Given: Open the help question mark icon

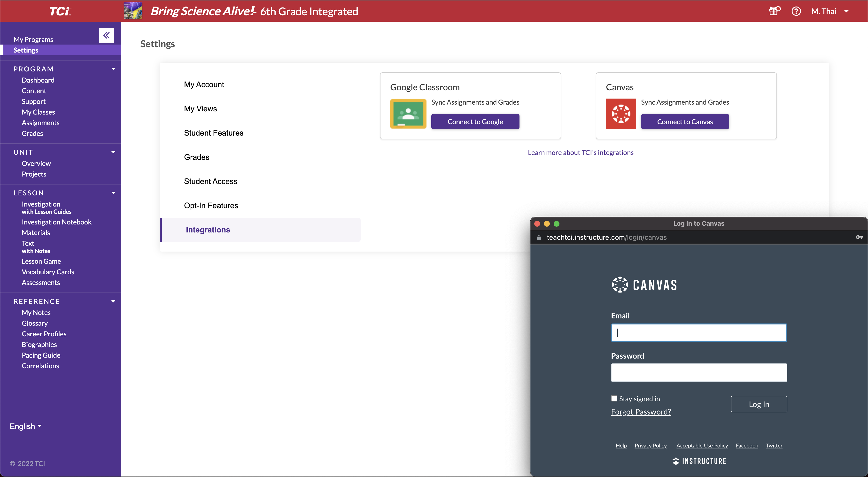Looking at the screenshot, I should [797, 11].
